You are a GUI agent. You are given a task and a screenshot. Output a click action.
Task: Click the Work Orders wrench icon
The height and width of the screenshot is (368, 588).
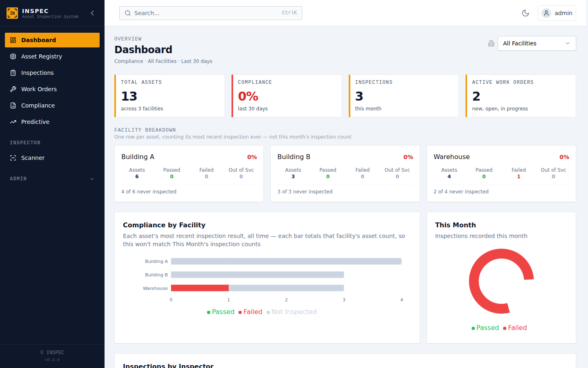[13, 89]
